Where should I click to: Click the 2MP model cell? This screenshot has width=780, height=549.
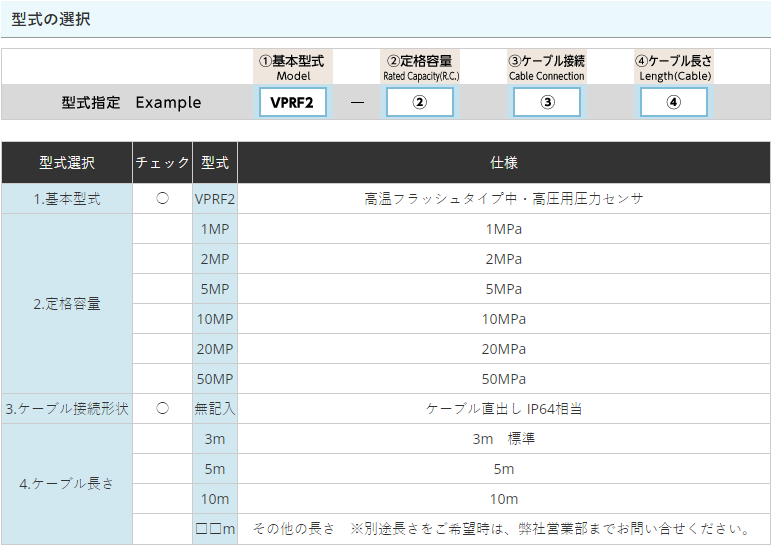tap(215, 259)
